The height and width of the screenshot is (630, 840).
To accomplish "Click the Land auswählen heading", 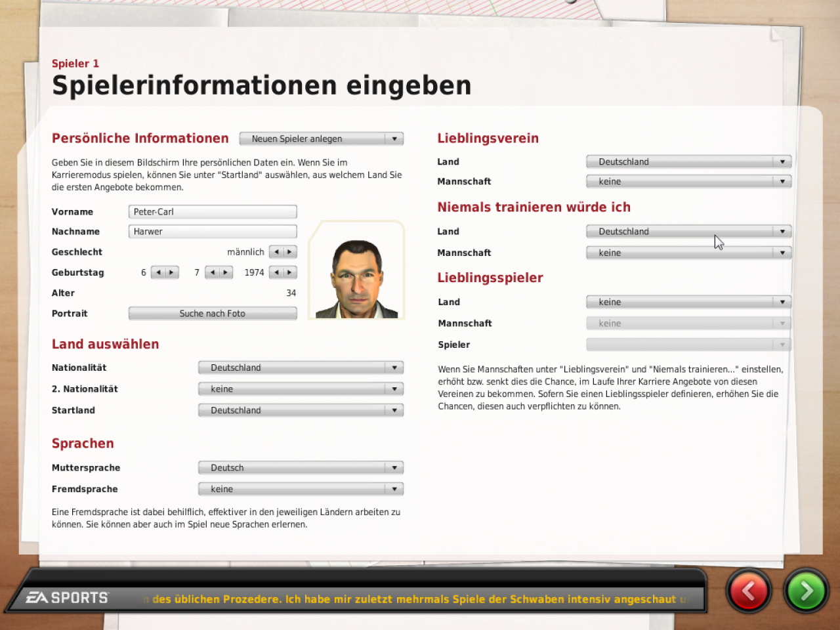I will click(x=106, y=344).
